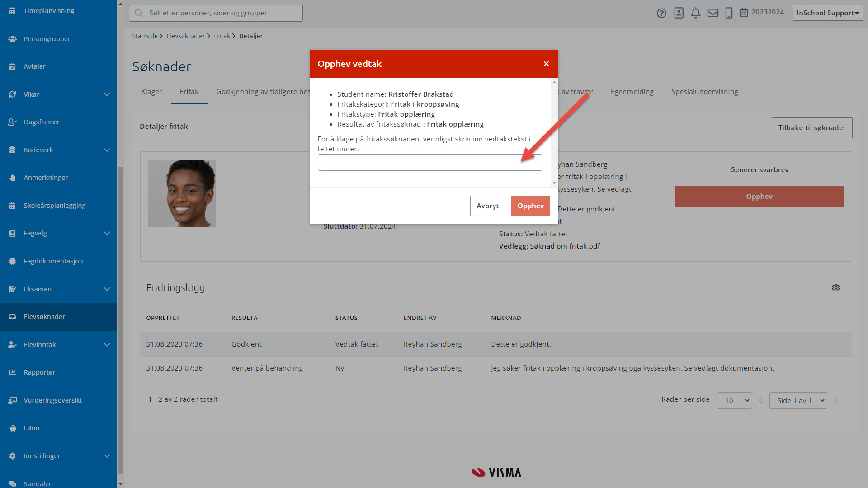868x488 pixels.
Task: Go to Startside breadcrumb link
Action: [x=145, y=36]
